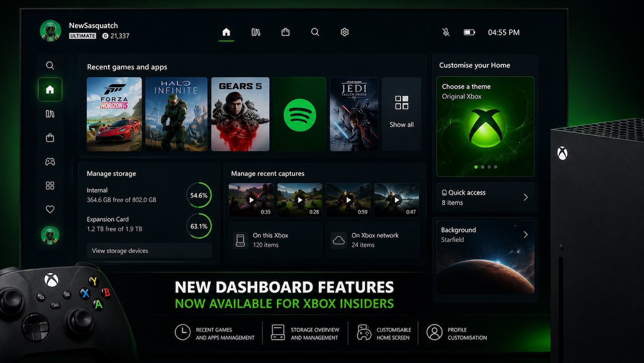This screenshot has width=644, height=363.
Task: Select the first theme carousel dot
Action: pos(476,167)
